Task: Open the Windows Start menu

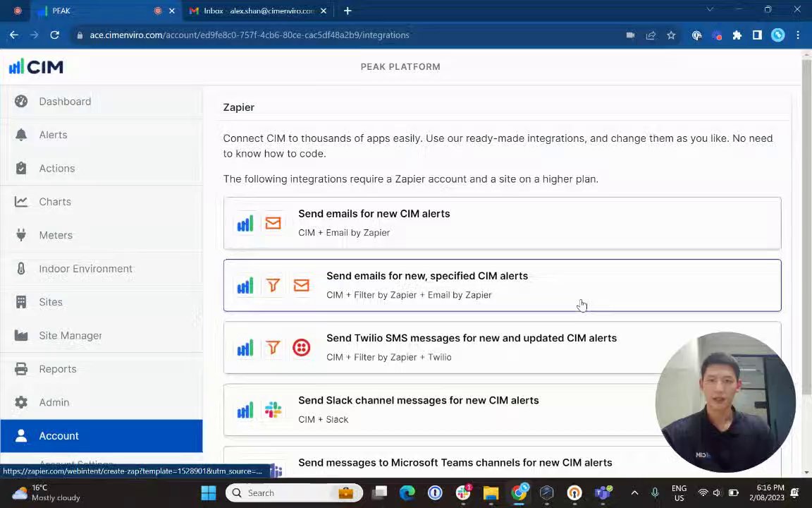Action: (208, 493)
